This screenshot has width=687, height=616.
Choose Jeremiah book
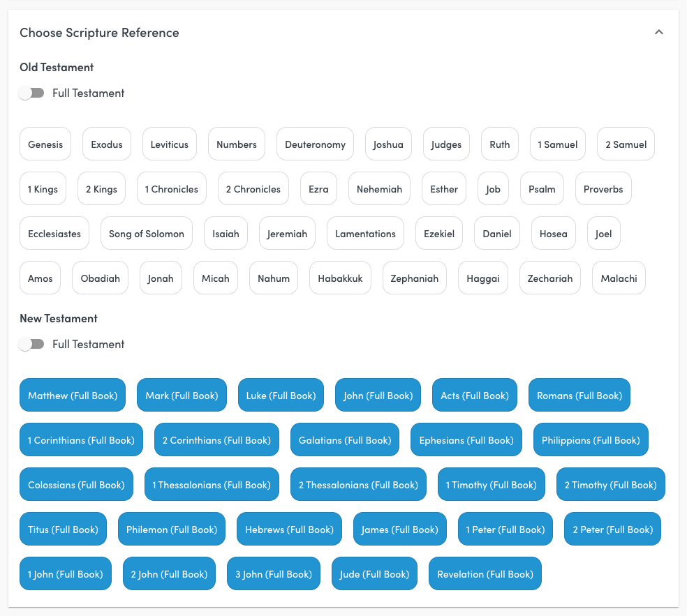click(x=287, y=233)
